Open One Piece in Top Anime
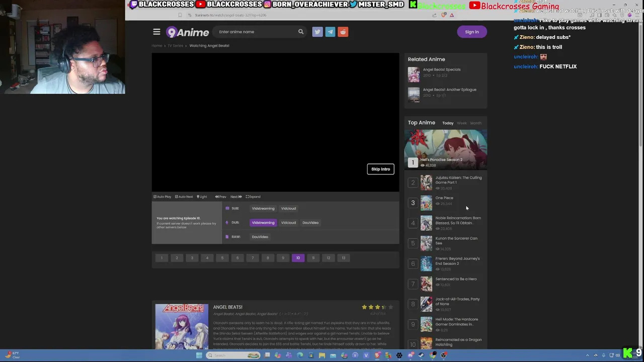Viewport: 644px width, 362px height. tap(444, 198)
